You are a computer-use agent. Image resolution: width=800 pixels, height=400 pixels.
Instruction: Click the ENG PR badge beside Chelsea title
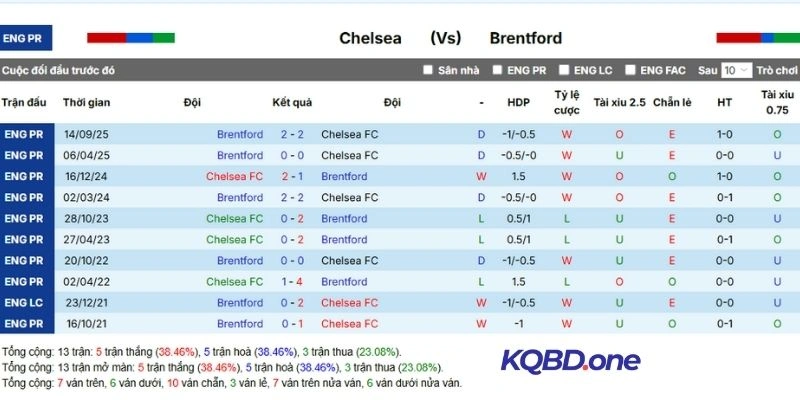click(26, 38)
